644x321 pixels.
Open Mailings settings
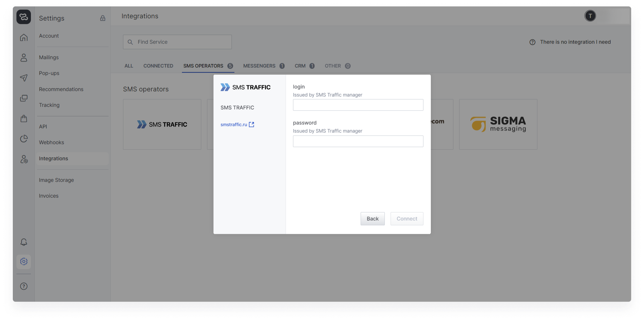point(49,57)
